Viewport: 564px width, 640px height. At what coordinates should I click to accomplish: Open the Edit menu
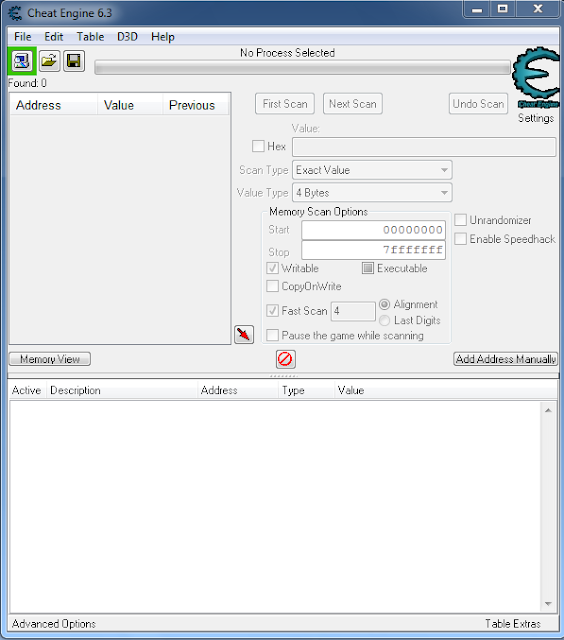[x=53, y=37]
